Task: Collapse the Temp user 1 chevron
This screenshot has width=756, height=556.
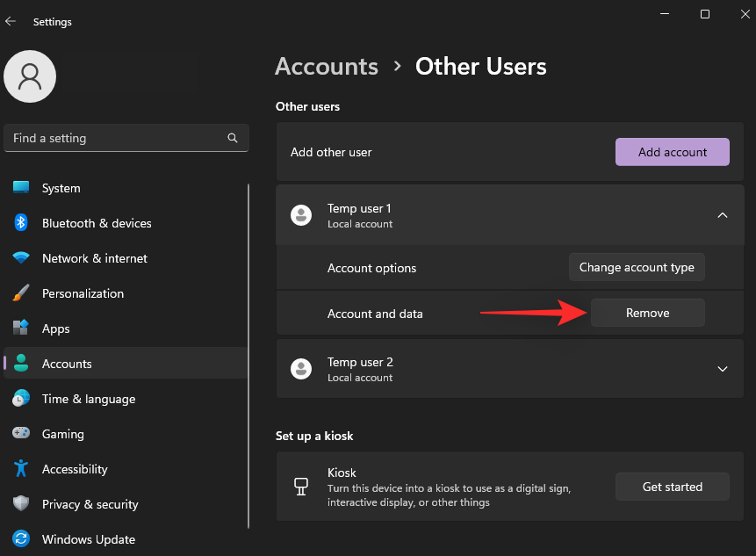Action: (723, 215)
